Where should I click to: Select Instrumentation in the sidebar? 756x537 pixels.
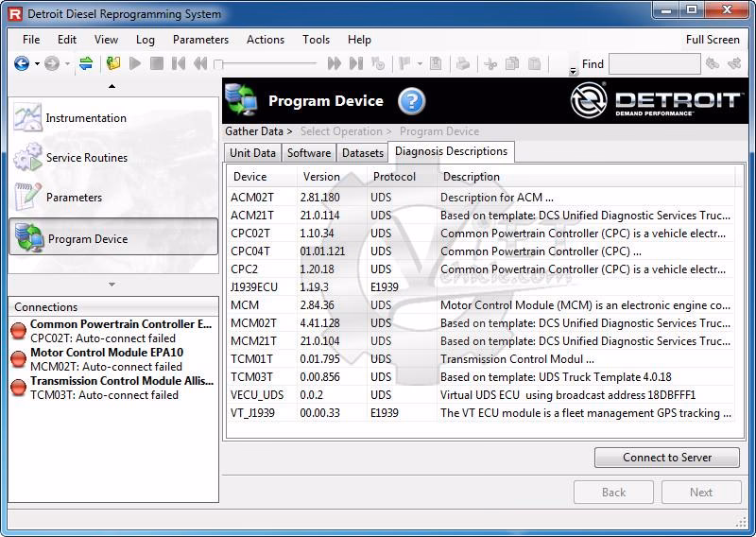click(113, 118)
